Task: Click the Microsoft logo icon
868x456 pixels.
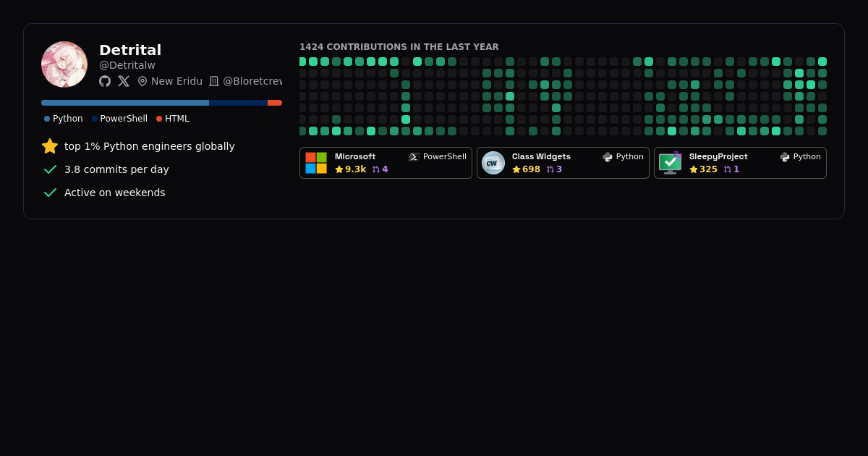Action: point(316,163)
